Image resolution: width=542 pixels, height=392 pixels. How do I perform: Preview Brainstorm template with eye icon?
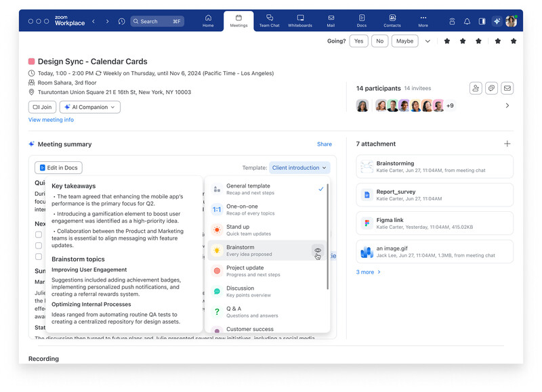pos(317,251)
